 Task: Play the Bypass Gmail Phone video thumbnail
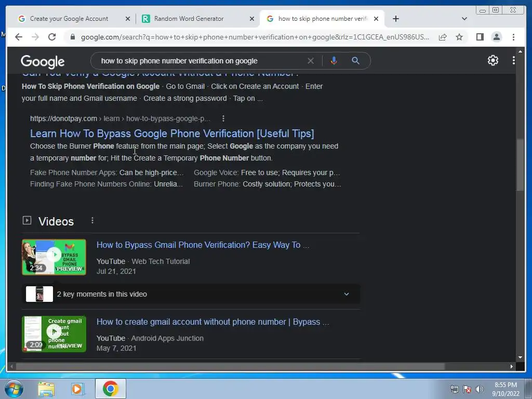pos(54,257)
